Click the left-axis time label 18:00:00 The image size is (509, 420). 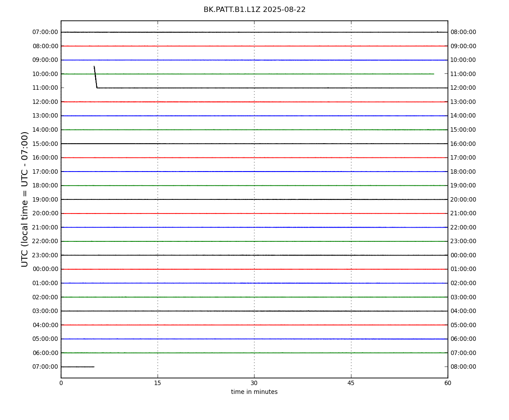45,186
